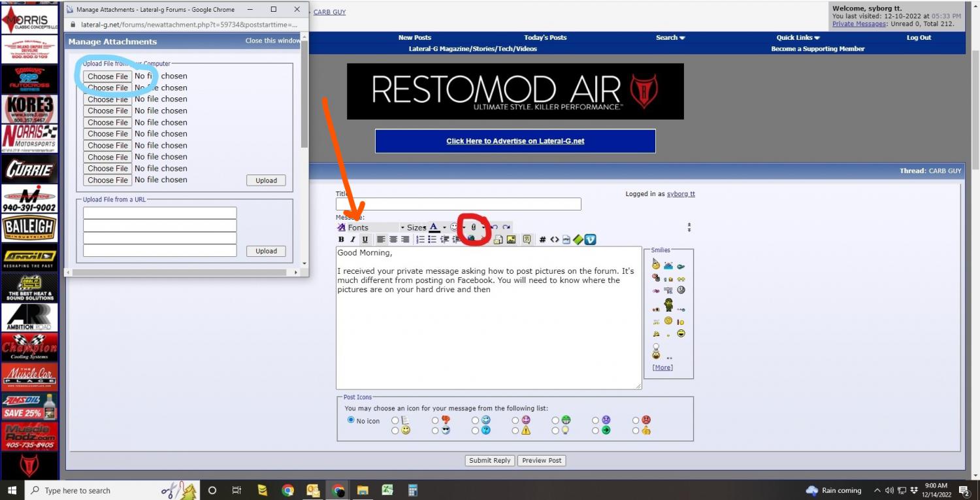
Task: Undo last edit in message editor
Action: point(495,227)
